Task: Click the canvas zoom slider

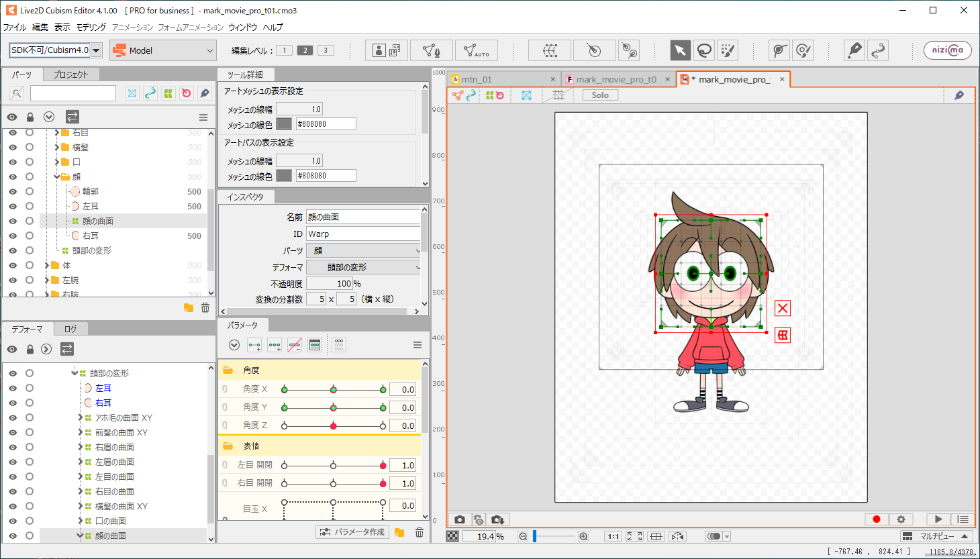Action: 554,536
